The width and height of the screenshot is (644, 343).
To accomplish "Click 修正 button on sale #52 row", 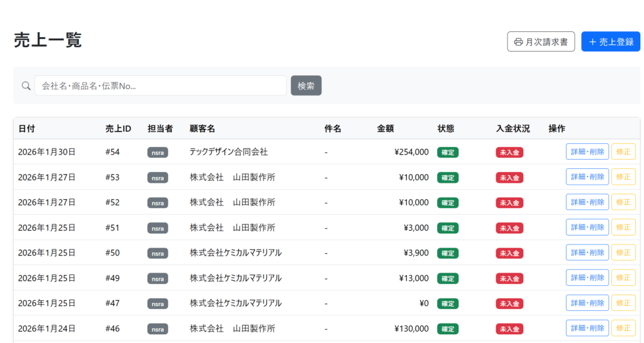I will pos(623,202).
